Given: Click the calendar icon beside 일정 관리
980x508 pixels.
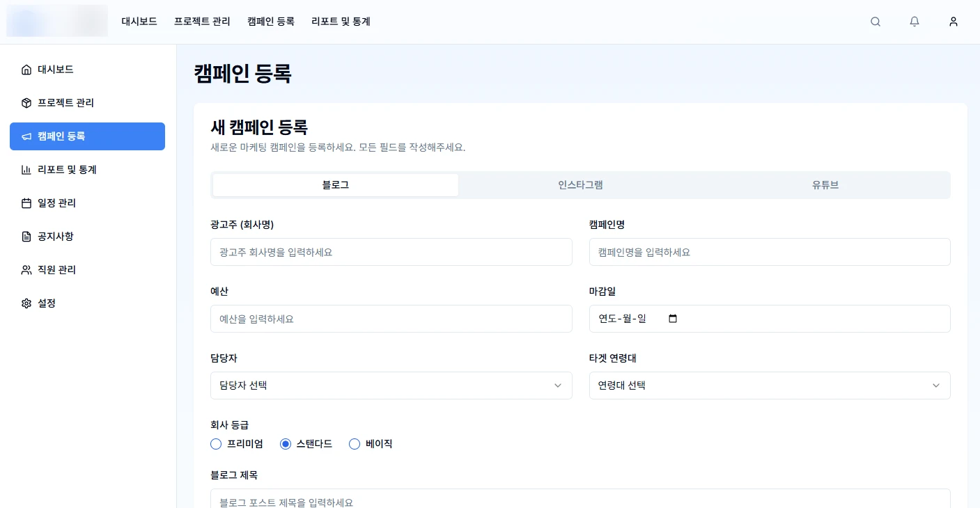Looking at the screenshot, I should 26,203.
